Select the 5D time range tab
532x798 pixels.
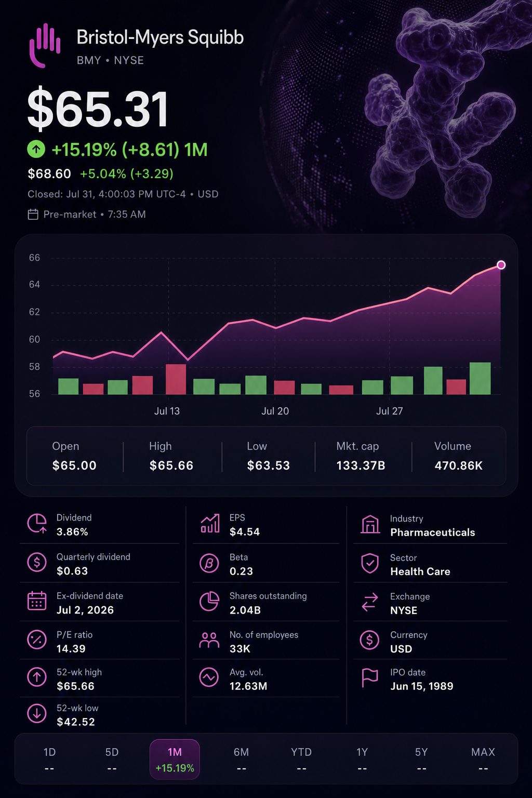[x=112, y=759]
